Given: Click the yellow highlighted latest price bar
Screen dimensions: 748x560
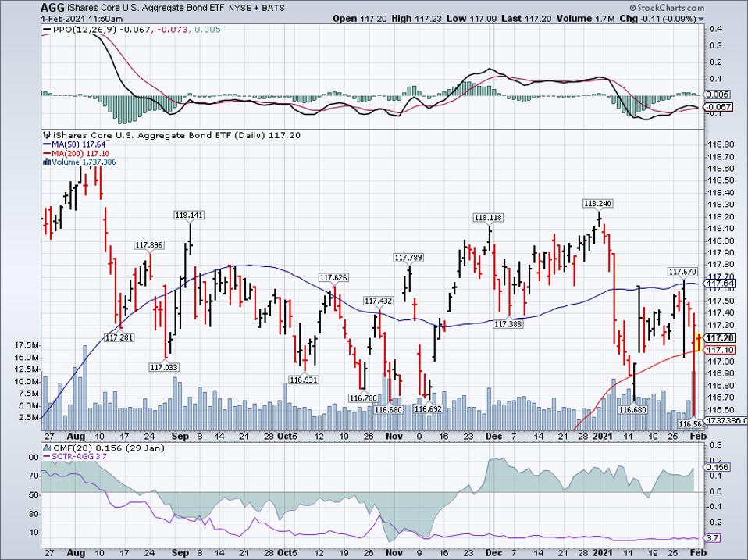Looking at the screenshot, I should [x=698, y=341].
